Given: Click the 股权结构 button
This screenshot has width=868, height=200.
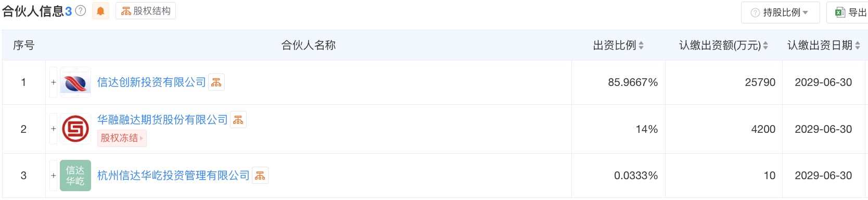Looking at the screenshot, I should pos(146,11).
